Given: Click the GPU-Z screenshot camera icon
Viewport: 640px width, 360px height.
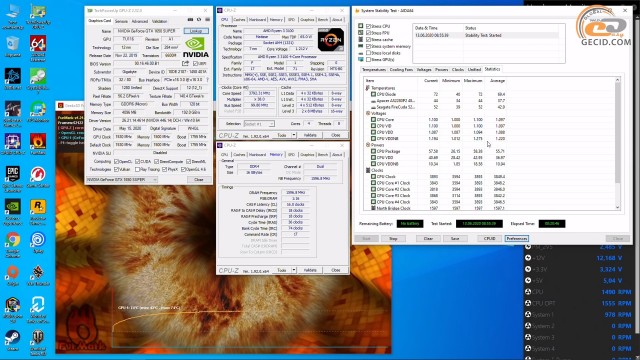Looking at the screenshot, I should (190, 20).
